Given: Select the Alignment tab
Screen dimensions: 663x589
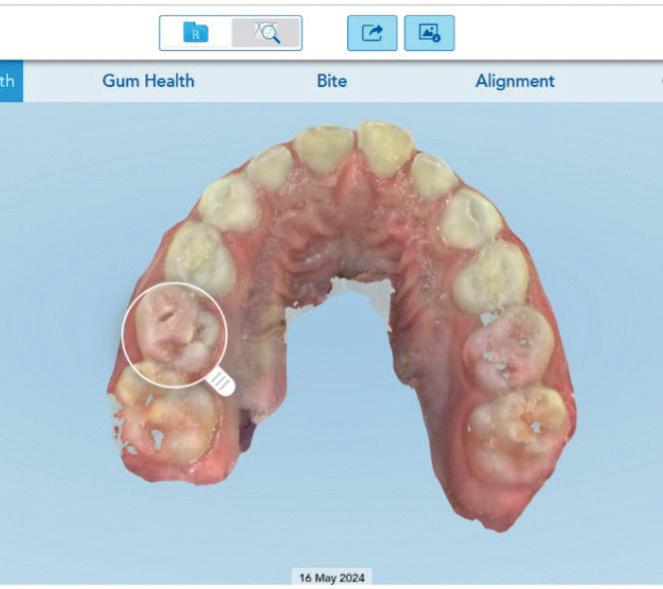Looking at the screenshot, I should tap(515, 81).
